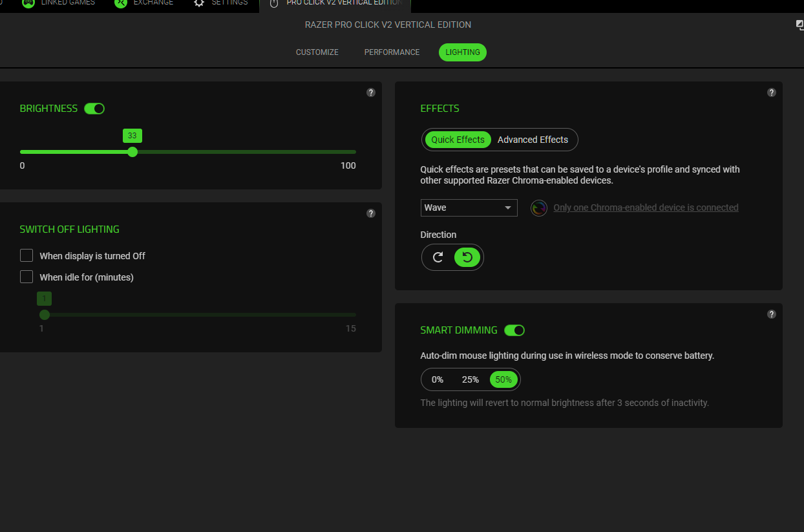Set wave direction to counter-clockwise
Image resolution: width=804 pixels, height=532 pixels.
coord(467,257)
